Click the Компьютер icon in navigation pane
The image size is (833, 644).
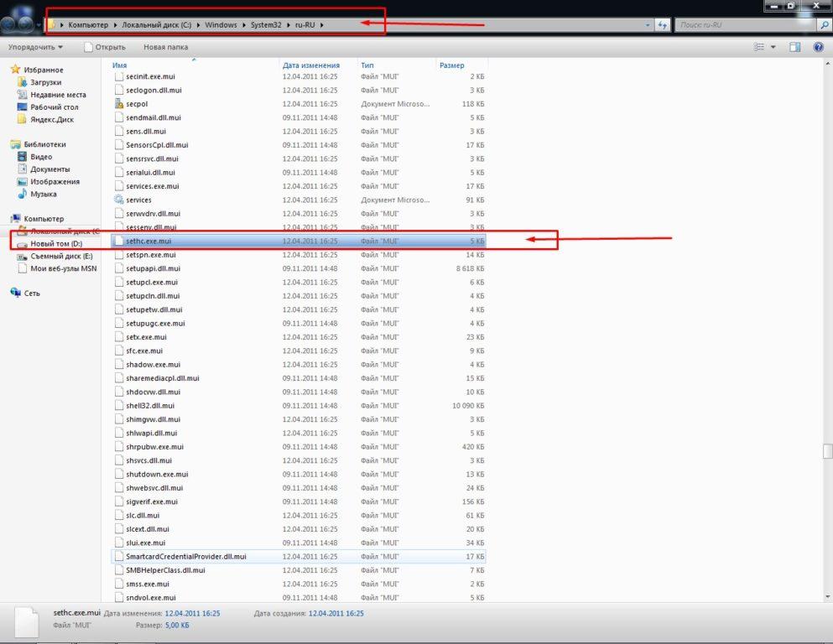[15, 219]
